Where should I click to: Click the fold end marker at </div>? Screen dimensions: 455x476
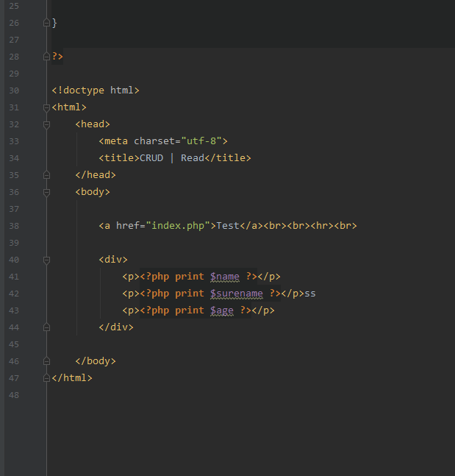(x=46, y=327)
